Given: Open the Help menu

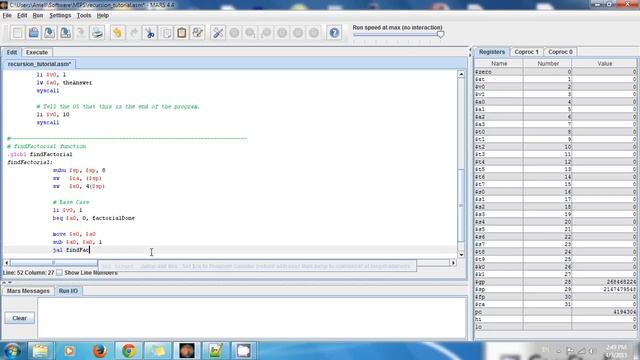Looking at the screenshot, I should pos(102,16).
